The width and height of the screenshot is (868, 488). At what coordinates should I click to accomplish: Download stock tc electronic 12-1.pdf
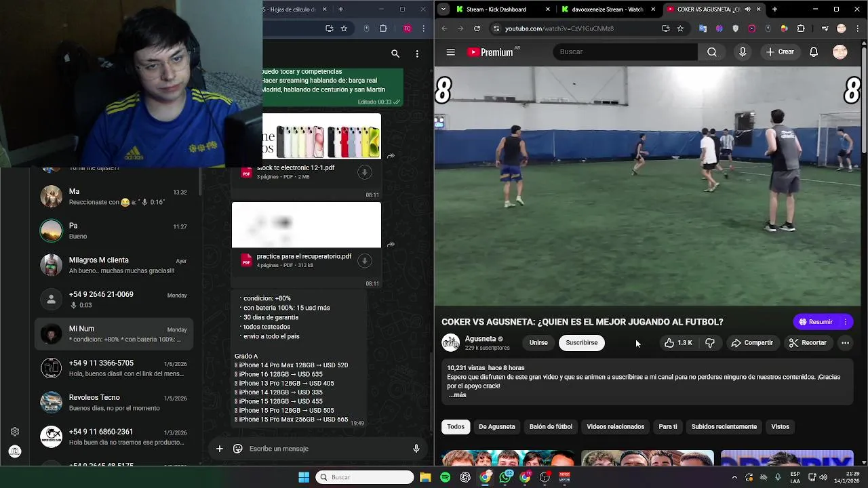pyautogui.click(x=364, y=172)
